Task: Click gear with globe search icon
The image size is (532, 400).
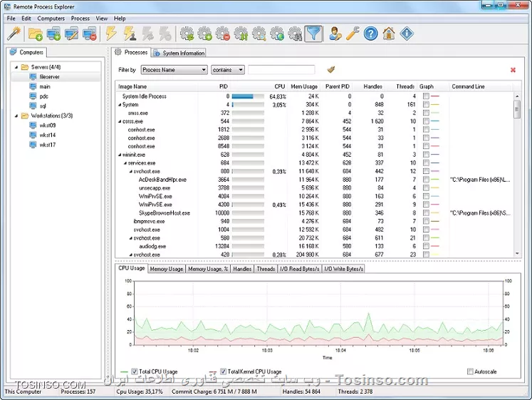Action: tap(277, 34)
